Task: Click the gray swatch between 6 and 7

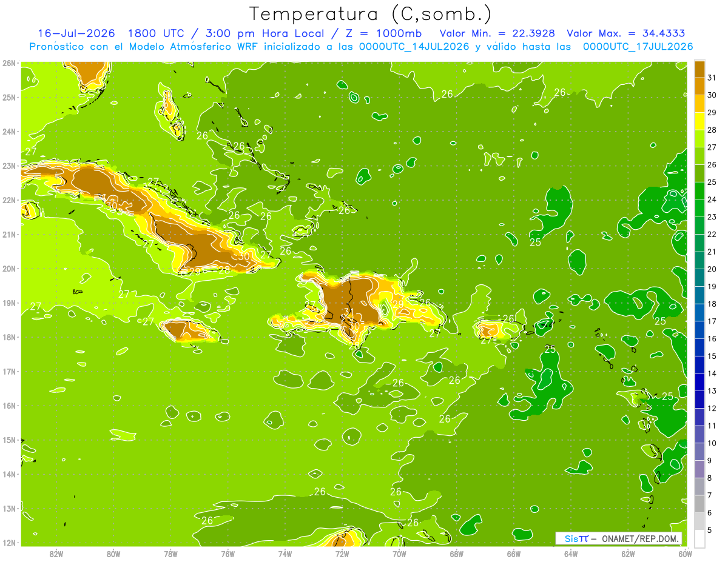Action: coord(699,504)
